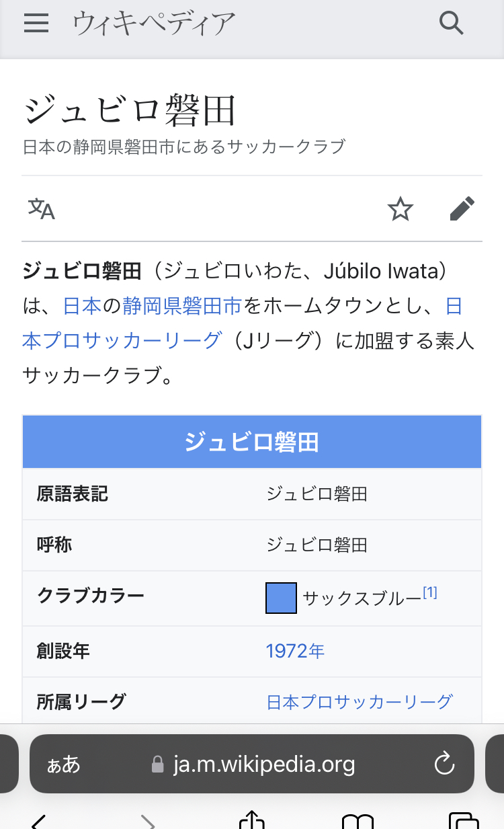The image size is (504, 829).
Task: Tap the ja.m.wikipedia.org address field
Action: [x=263, y=764]
